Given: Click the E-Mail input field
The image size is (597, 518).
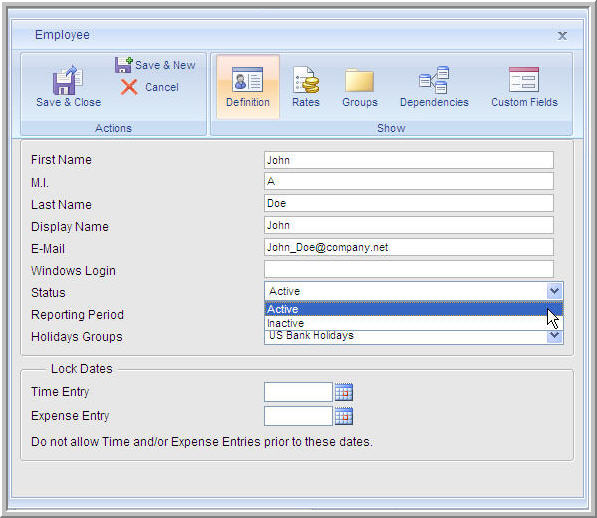Looking at the screenshot, I should (409, 247).
